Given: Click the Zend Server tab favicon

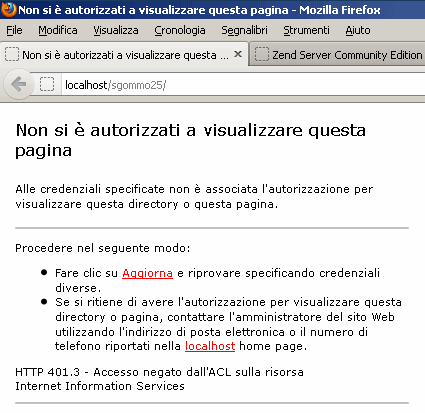Looking at the screenshot, I should pos(262,54).
